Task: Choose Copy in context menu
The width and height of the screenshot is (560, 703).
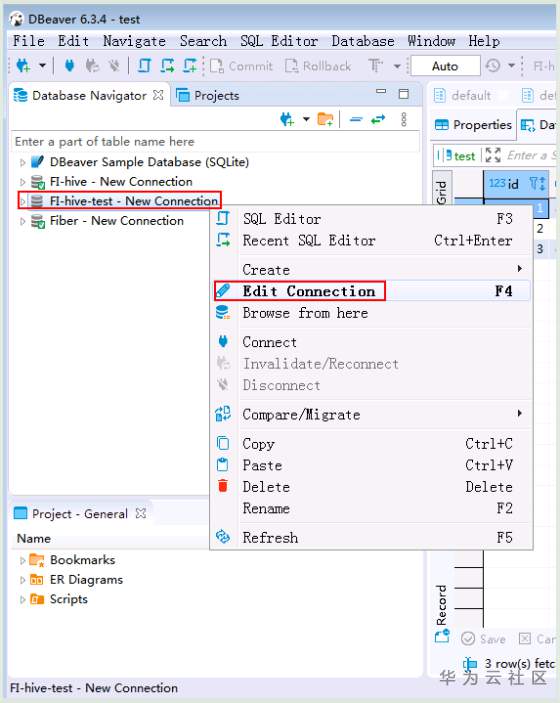Action: click(371, 444)
